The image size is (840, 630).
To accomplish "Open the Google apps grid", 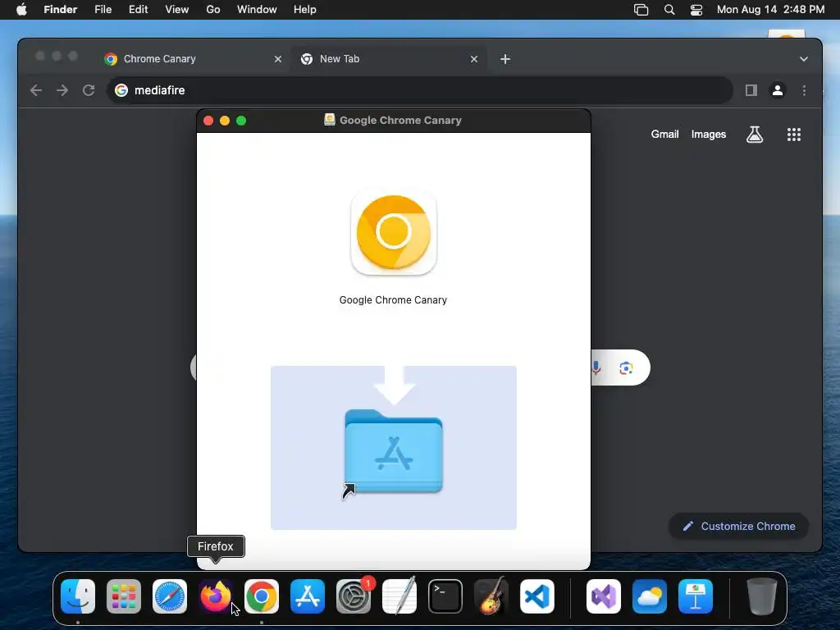I will (x=794, y=135).
